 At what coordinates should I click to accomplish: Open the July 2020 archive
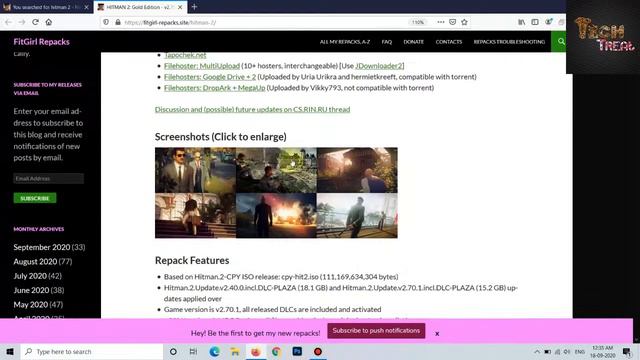[30, 276]
